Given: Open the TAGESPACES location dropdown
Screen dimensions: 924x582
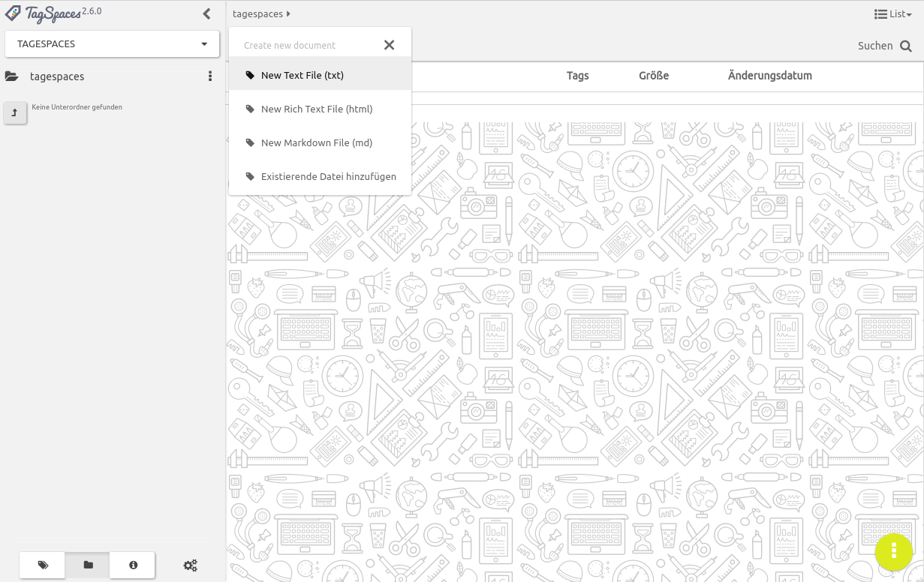Looking at the screenshot, I should 112,43.
